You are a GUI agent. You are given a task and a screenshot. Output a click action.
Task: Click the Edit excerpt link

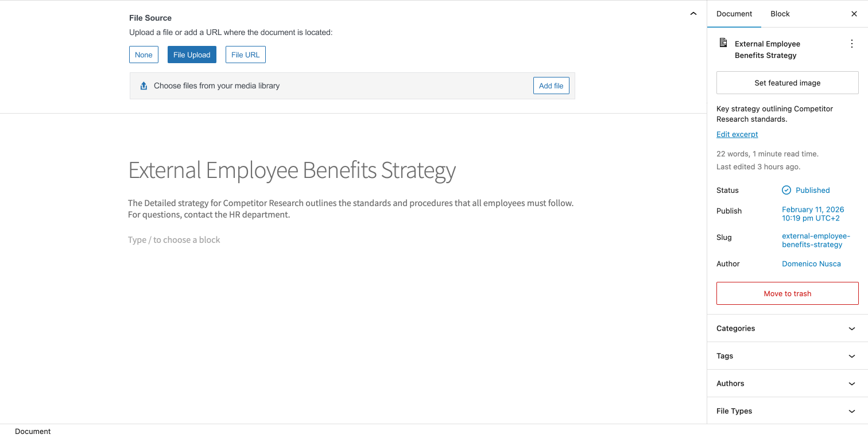coord(737,134)
